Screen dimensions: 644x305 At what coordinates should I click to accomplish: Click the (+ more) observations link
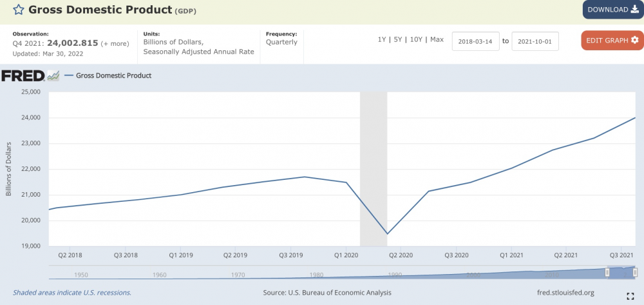115,44
